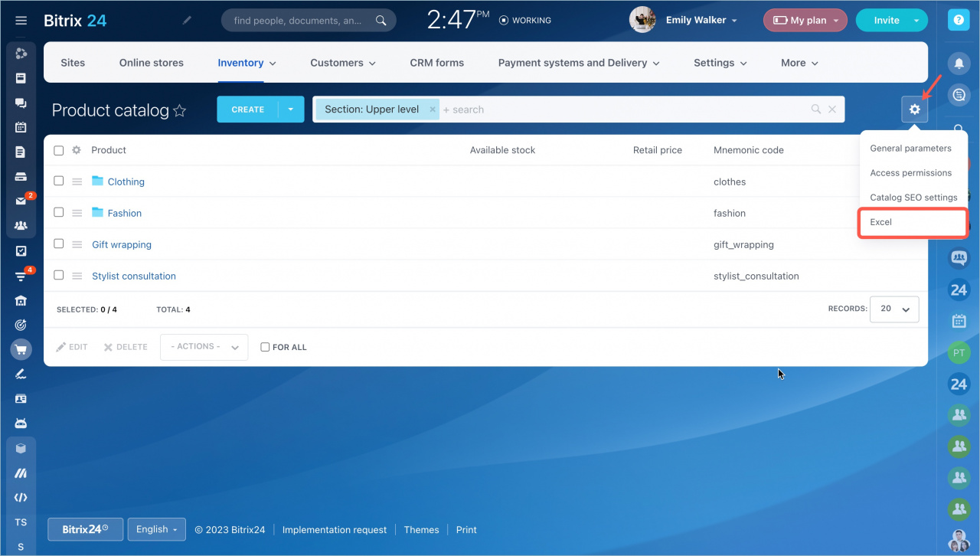
Task: Open the calendar icon in left sidebar
Action: point(21,127)
